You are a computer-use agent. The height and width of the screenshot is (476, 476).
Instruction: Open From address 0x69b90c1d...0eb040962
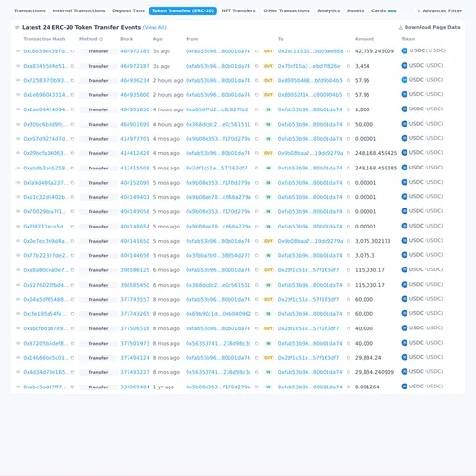(x=219, y=314)
